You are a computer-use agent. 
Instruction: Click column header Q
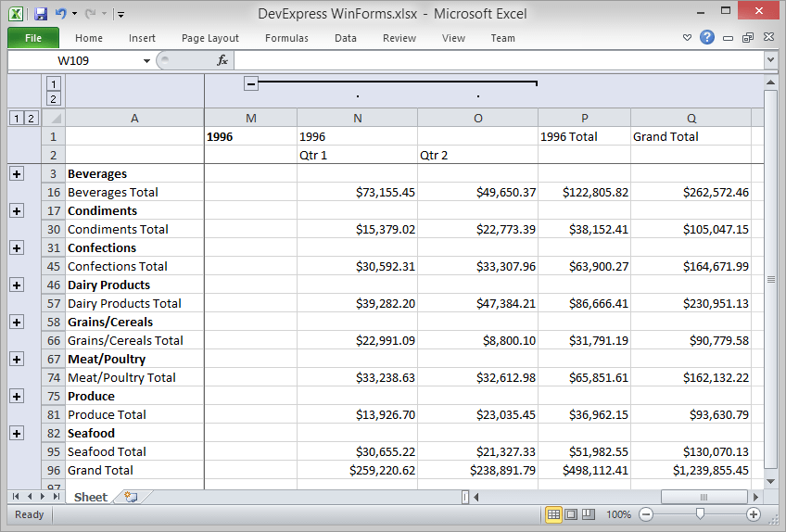point(691,118)
